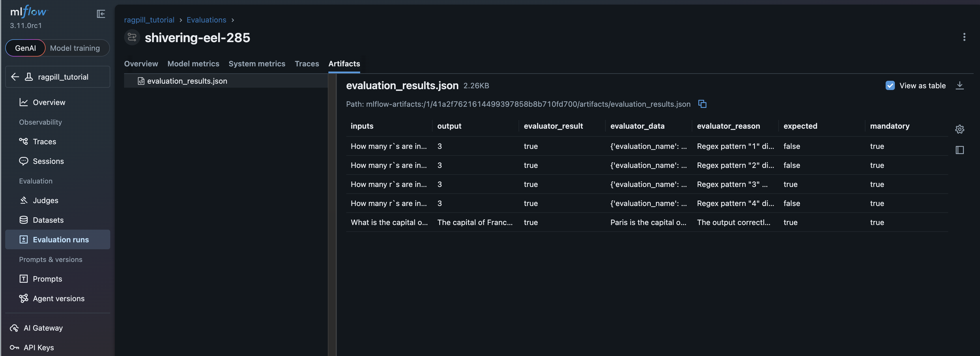Download evaluation_results.json artifact
This screenshot has height=356, width=980.
point(960,86)
